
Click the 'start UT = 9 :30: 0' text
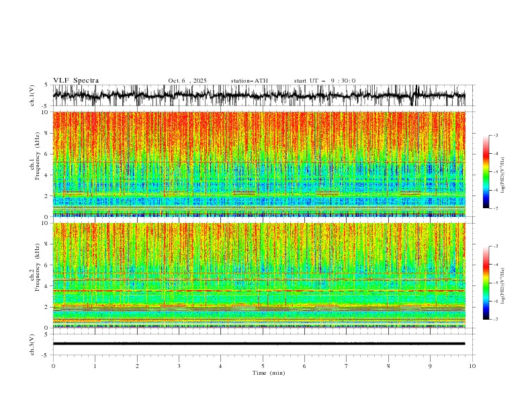tap(324, 81)
